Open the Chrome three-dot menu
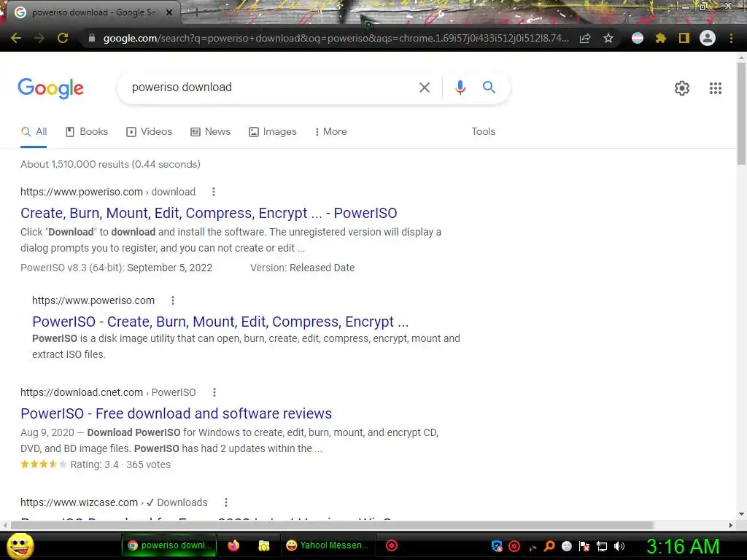The height and width of the screenshot is (560, 747). coord(731,38)
